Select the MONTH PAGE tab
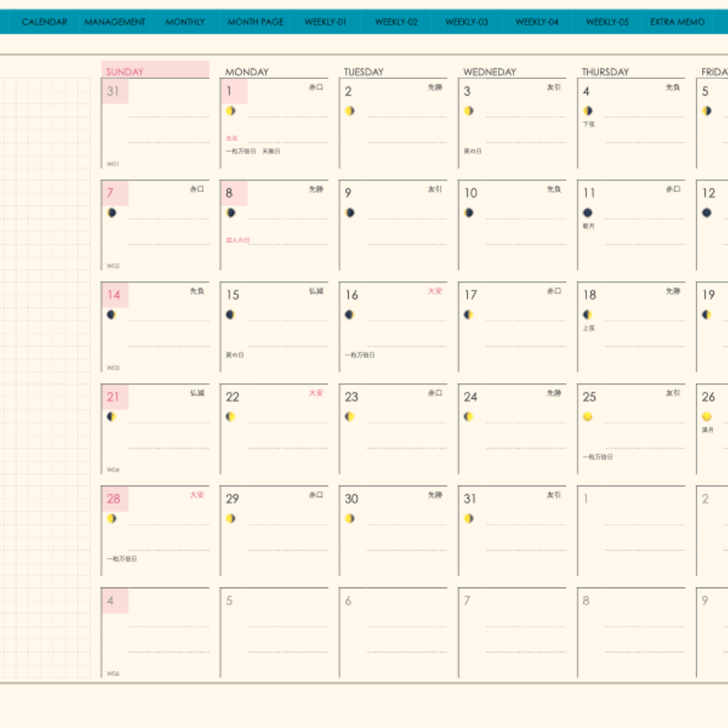Viewport: 728px width, 728px height. [x=256, y=22]
